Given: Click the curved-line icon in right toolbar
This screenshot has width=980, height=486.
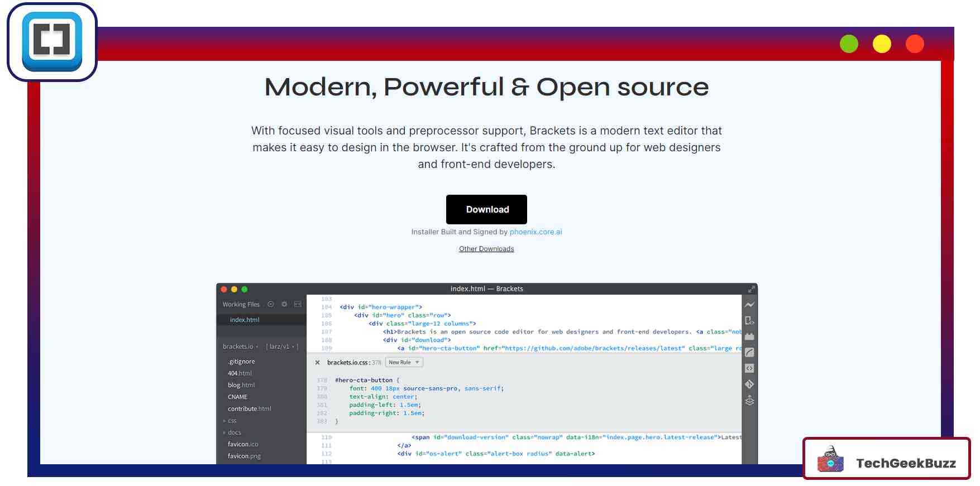Looking at the screenshot, I should coord(749,353).
